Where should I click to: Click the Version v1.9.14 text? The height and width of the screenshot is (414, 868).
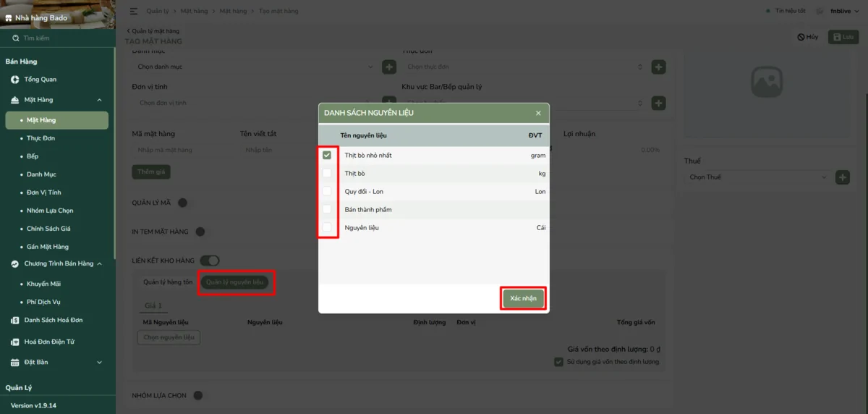(33, 405)
